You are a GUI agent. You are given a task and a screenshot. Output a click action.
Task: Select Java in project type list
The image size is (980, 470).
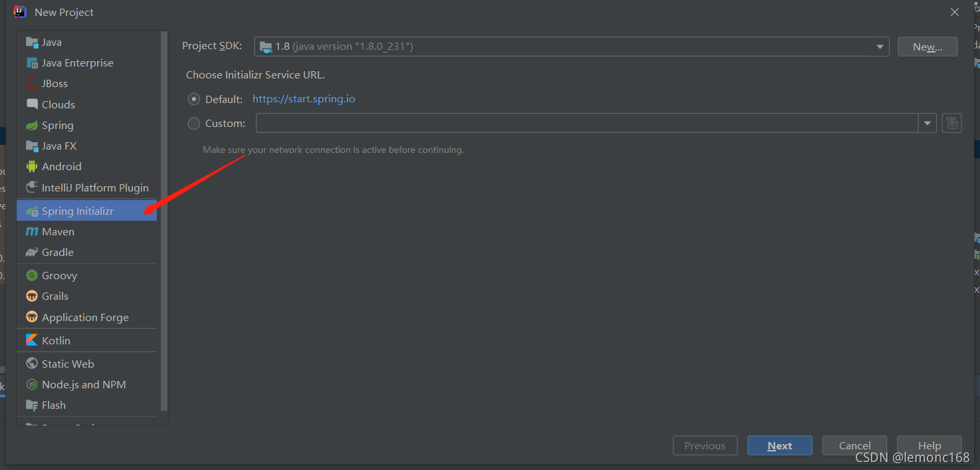[x=87, y=43]
